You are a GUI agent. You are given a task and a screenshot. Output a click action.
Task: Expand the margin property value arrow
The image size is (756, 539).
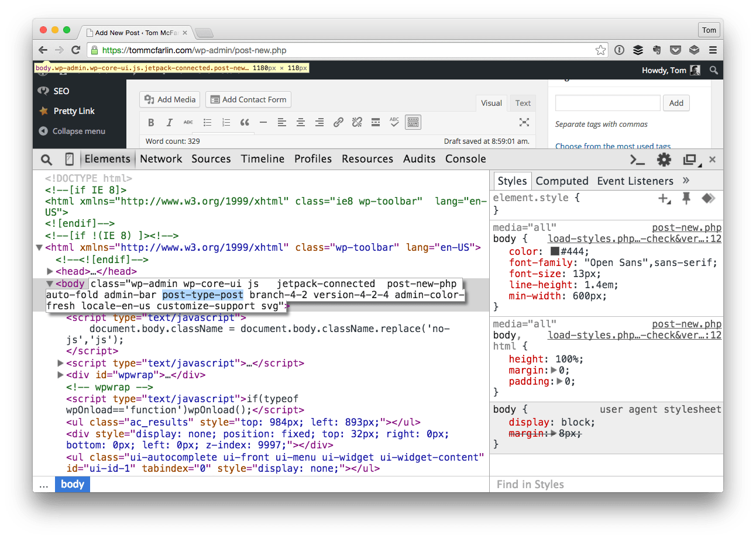[x=552, y=370]
